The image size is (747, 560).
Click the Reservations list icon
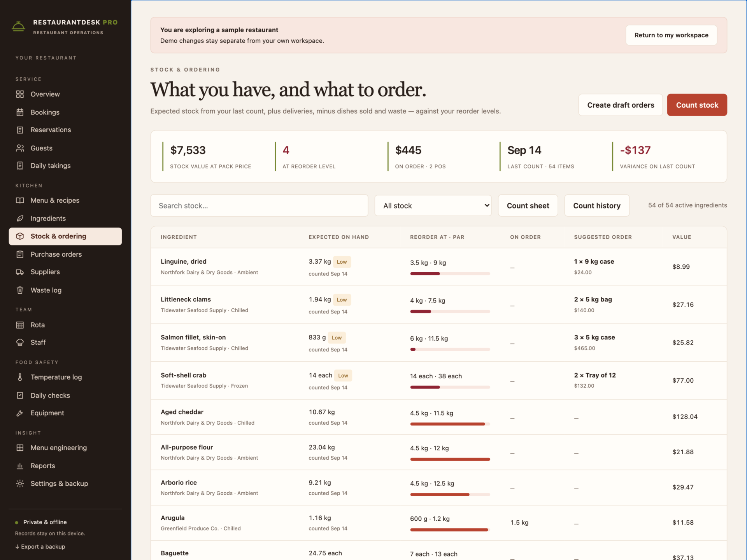(x=20, y=130)
